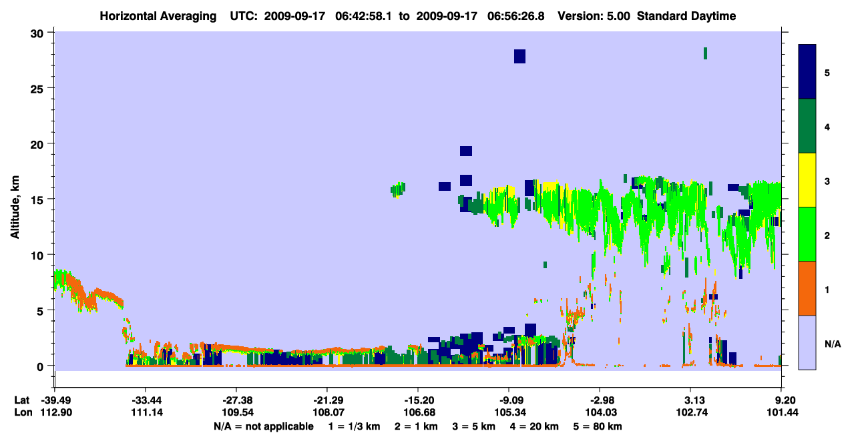Click the 'N/A = not applicable' legend text
Screen dimensions: 868x445
click(263, 426)
